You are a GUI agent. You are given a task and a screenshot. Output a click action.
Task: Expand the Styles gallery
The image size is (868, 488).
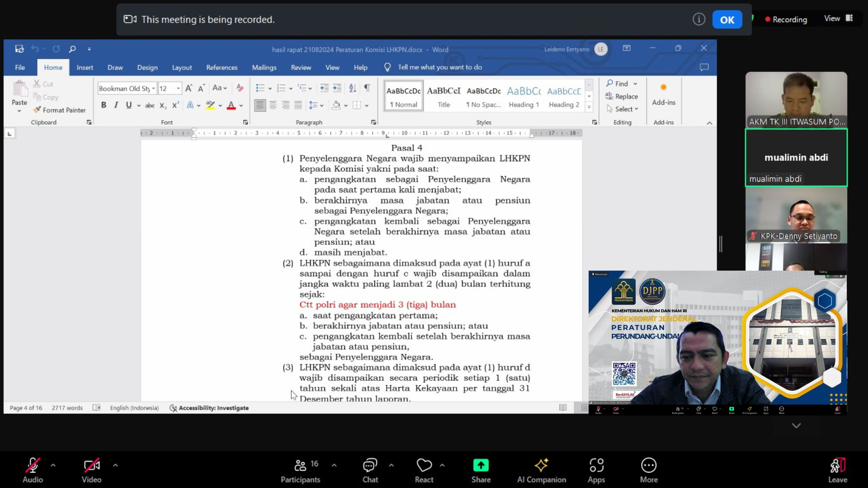tap(589, 108)
